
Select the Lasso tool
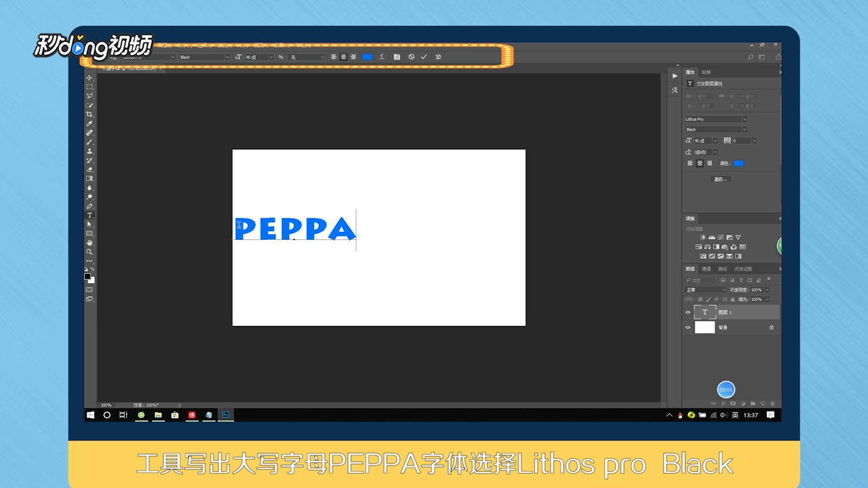click(90, 96)
